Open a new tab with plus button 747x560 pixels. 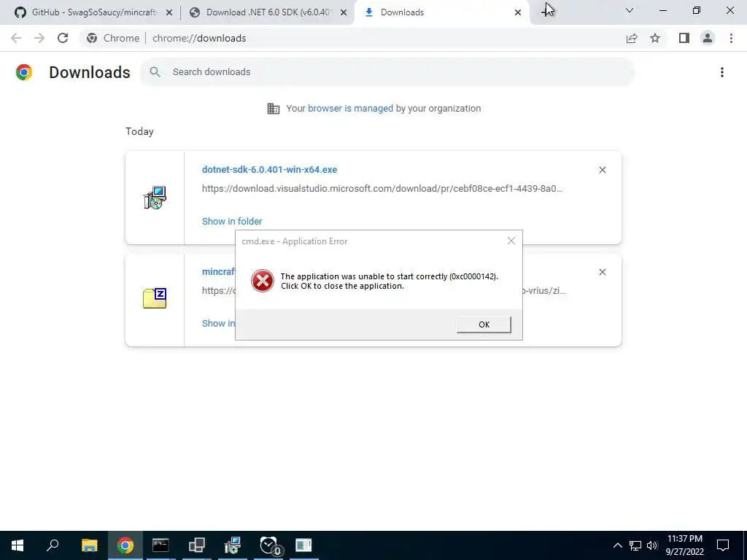(x=546, y=11)
